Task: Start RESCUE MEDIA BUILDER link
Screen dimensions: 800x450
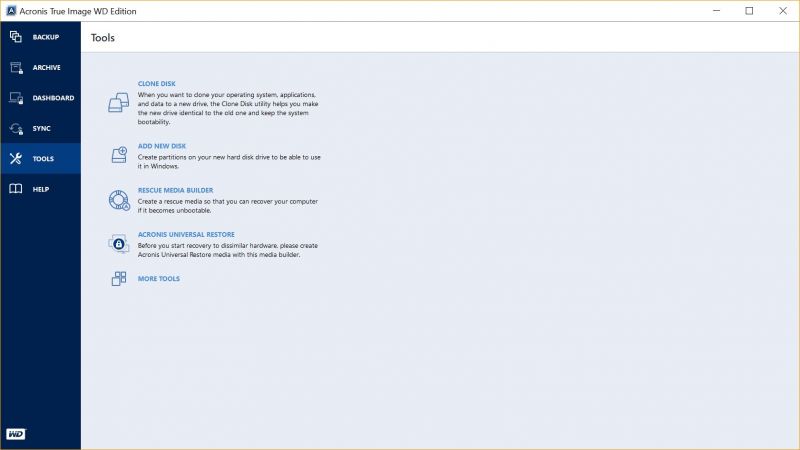Action: tap(176, 190)
